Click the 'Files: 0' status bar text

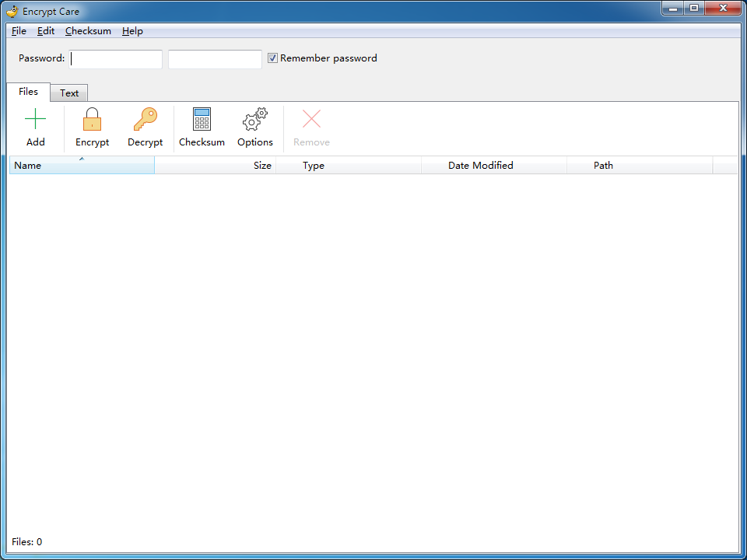[26, 542]
